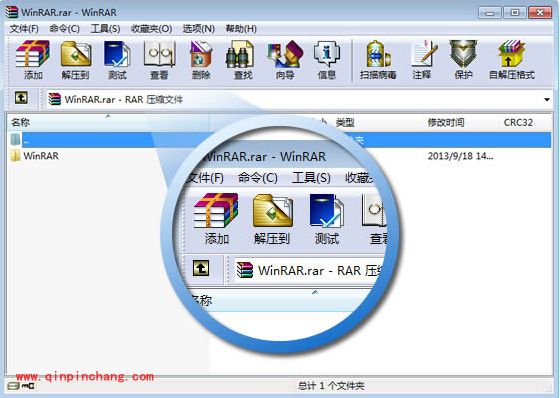Image resolution: width=560 pixels, height=398 pixels.
Task: Go up one folder level arrow
Action: point(21,98)
